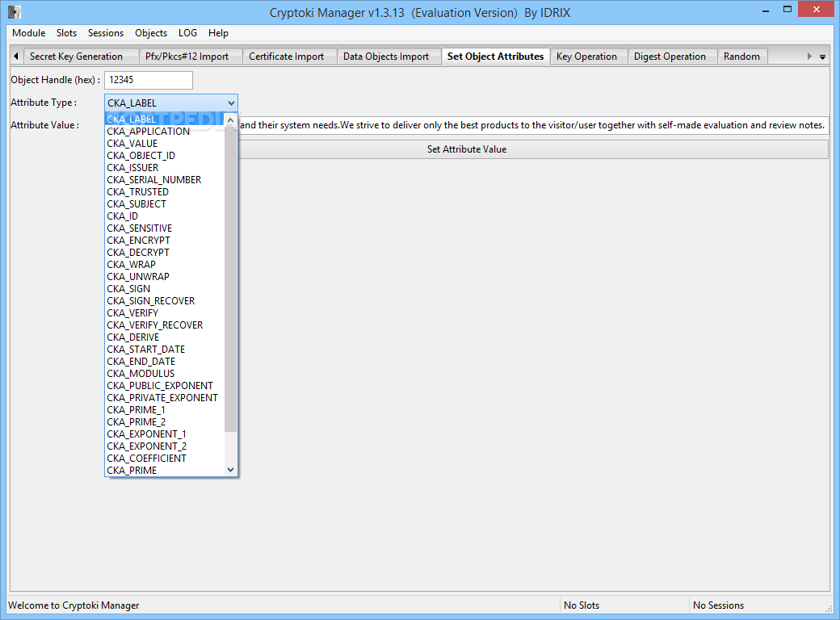
Task: Click the dropdown list scroll-up arrow
Action: 230,120
